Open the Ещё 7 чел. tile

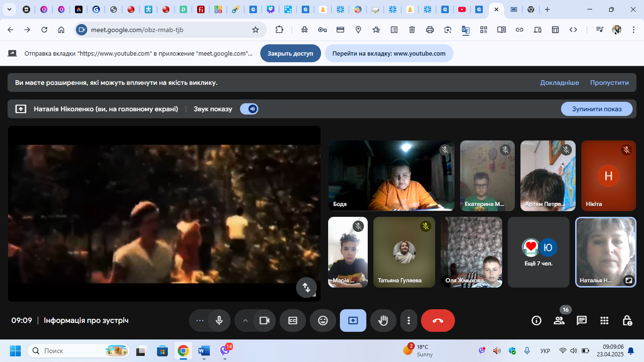tap(539, 252)
